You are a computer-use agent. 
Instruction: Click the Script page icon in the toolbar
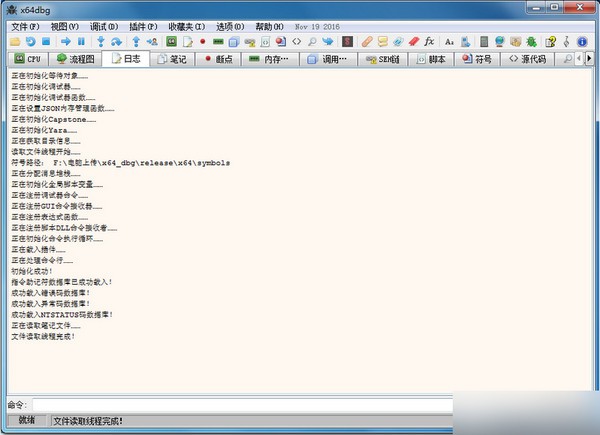click(x=265, y=41)
